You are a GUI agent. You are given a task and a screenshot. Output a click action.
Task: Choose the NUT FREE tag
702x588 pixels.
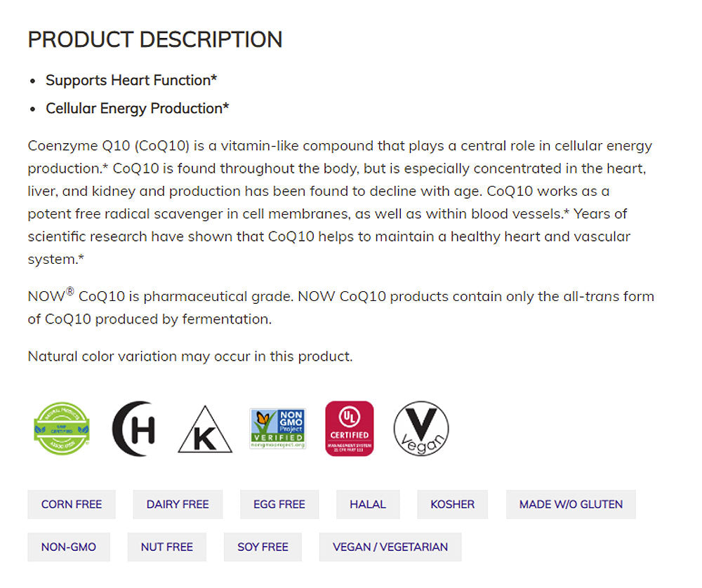point(167,547)
